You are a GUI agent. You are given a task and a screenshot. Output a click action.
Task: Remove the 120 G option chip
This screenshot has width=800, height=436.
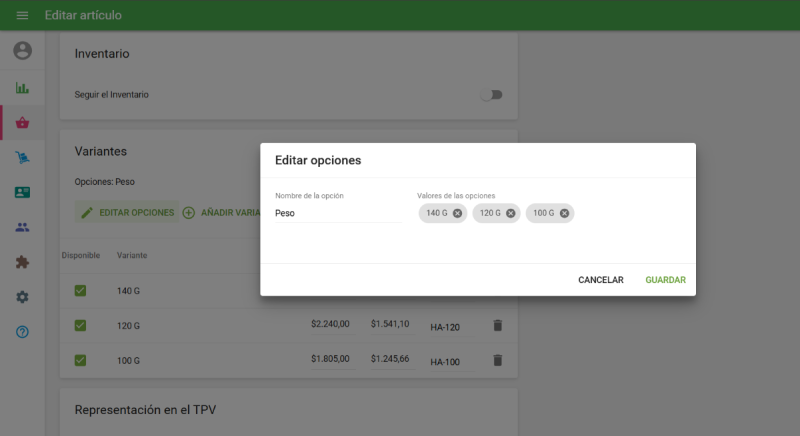(x=511, y=213)
